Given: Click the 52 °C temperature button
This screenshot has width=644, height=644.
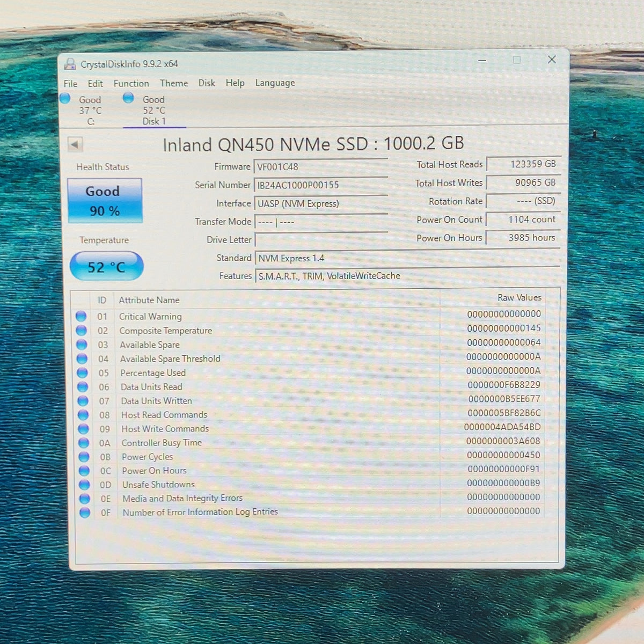Looking at the screenshot, I should (107, 266).
